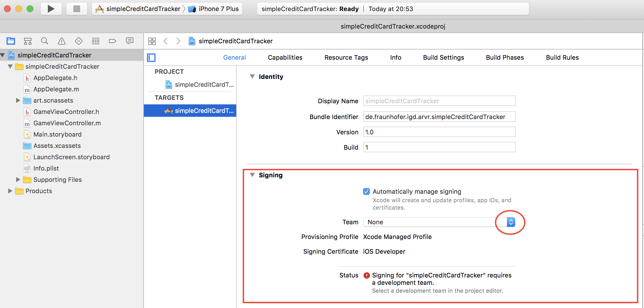This screenshot has width=644, height=308.
Task: Select the iPhone 7 Plus destination
Action: click(218, 9)
